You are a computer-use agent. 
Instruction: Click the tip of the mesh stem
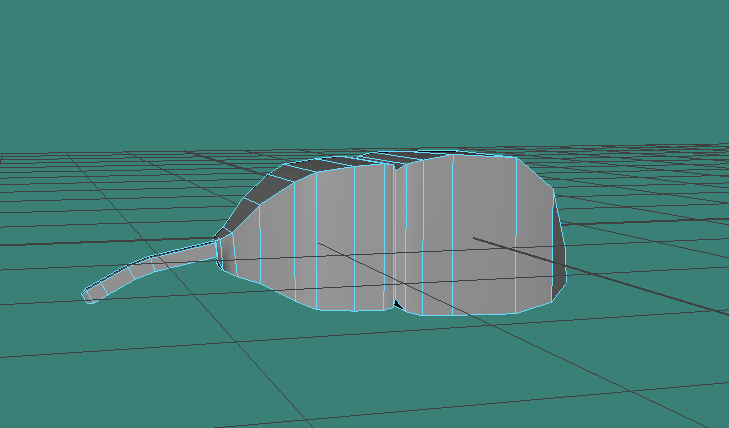(89, 295)
